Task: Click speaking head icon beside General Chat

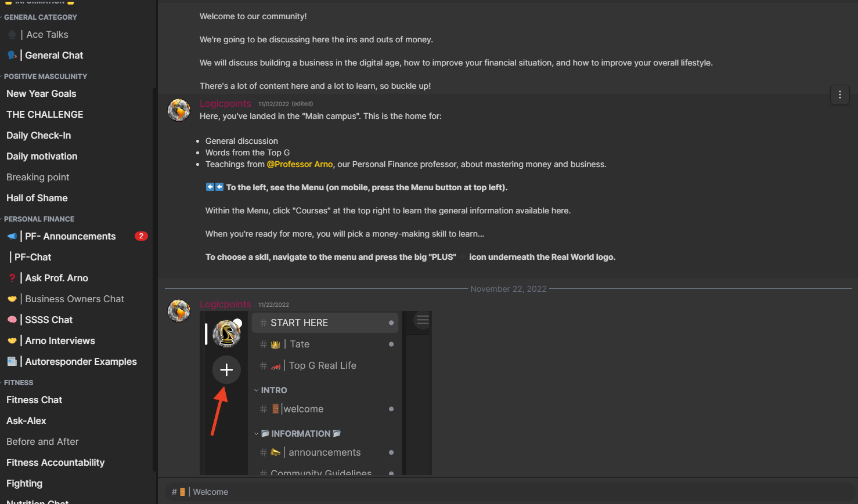Action: pos(12,55)
